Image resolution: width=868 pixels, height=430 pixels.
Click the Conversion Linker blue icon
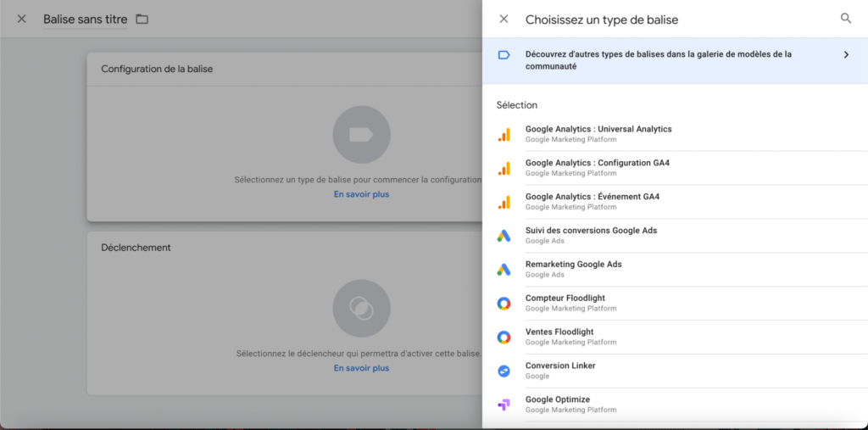[504, 371]
